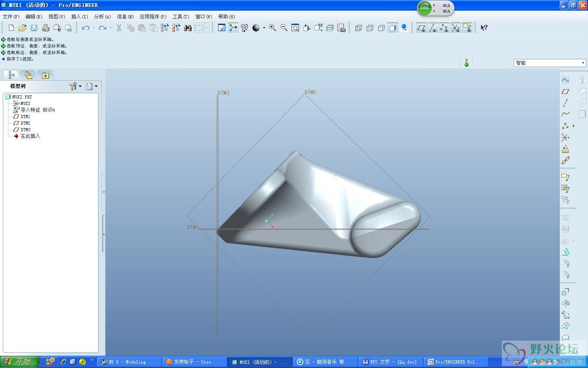Click the Repaint screen icon
This screenshot has width=588, height=368.
[x=222, y=28]
